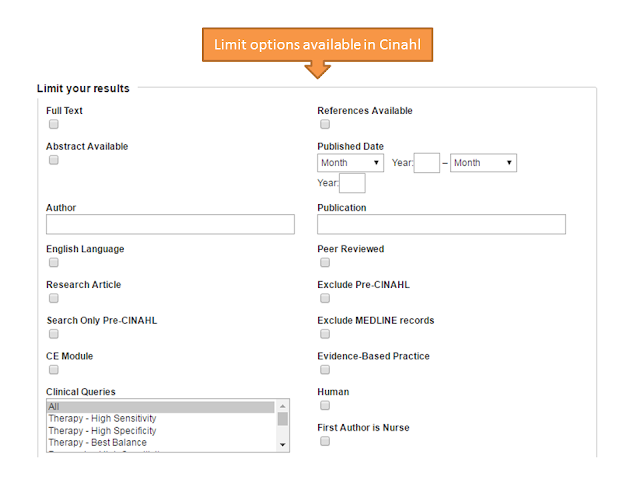Screen dimensions: 640x480
Task: Check the Full Text checkbox
Action: (53, 124)
